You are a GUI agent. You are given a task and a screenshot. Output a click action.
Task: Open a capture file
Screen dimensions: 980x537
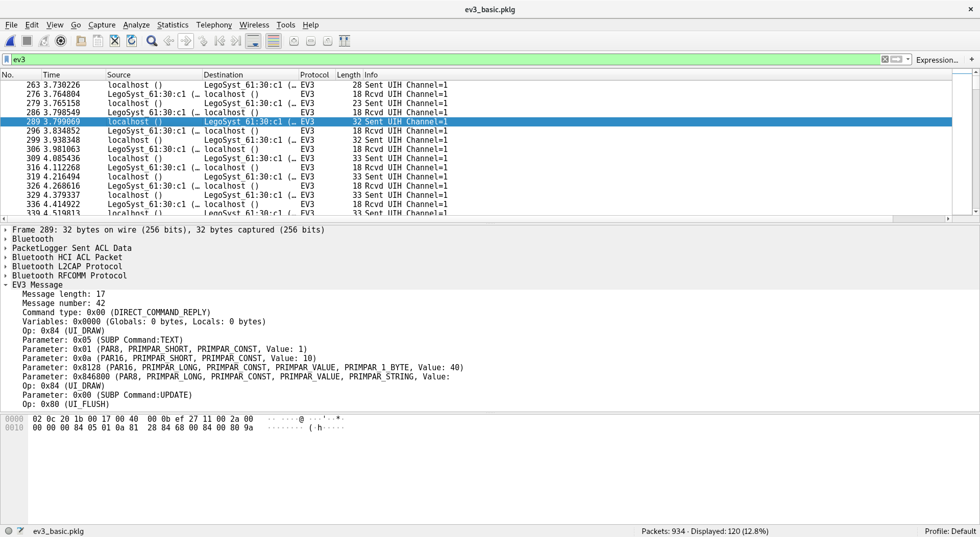coord(81,41)
